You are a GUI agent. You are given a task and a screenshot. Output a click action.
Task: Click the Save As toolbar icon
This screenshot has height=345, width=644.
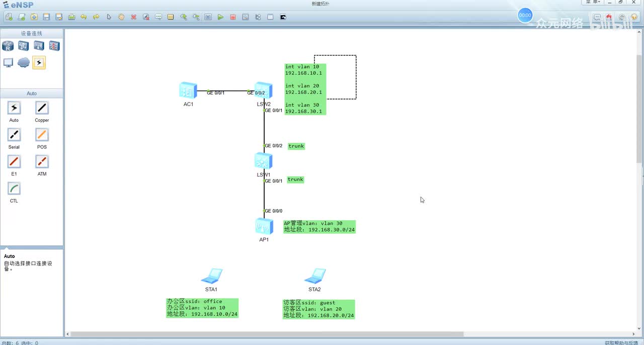coord(59,17)
